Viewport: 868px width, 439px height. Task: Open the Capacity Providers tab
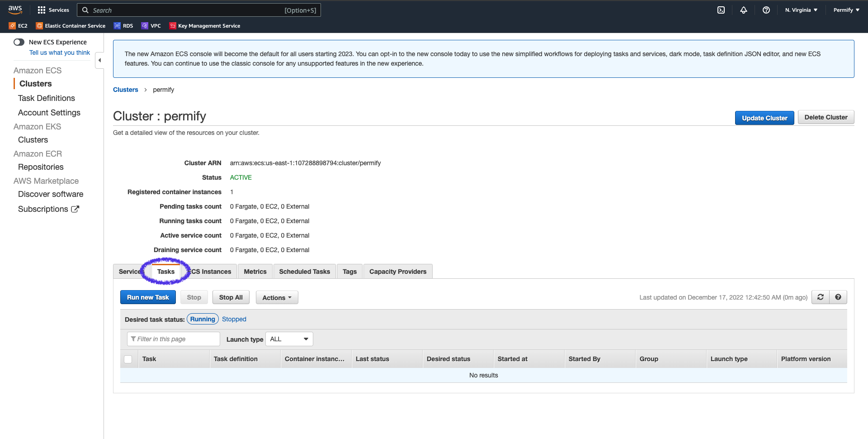[x=398, y=272]
